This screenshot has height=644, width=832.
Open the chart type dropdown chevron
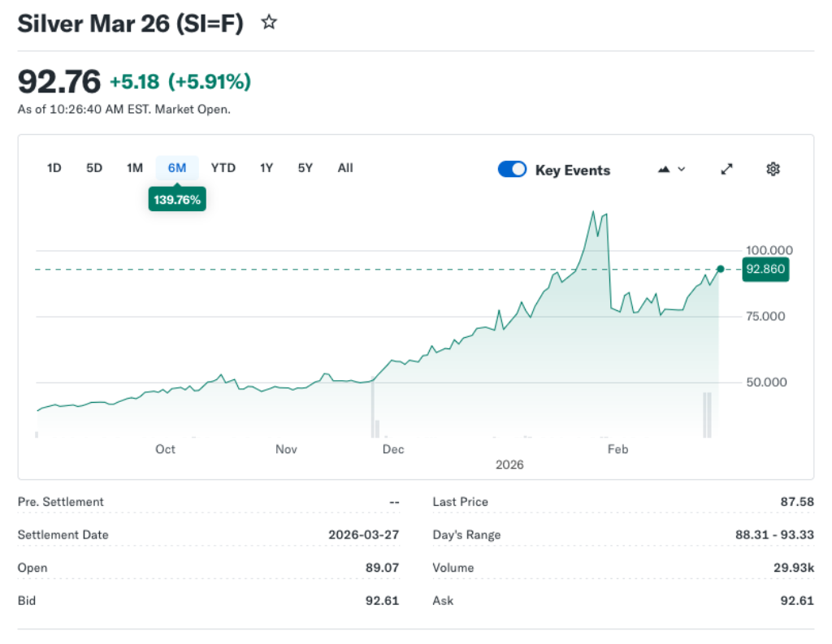coord(680,170)
